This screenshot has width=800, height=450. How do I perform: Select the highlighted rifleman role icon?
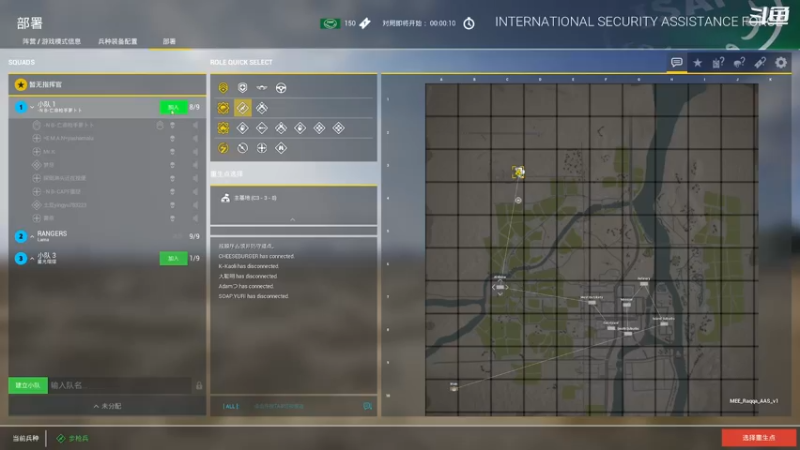pyautogui.click(x=242, y=108)
